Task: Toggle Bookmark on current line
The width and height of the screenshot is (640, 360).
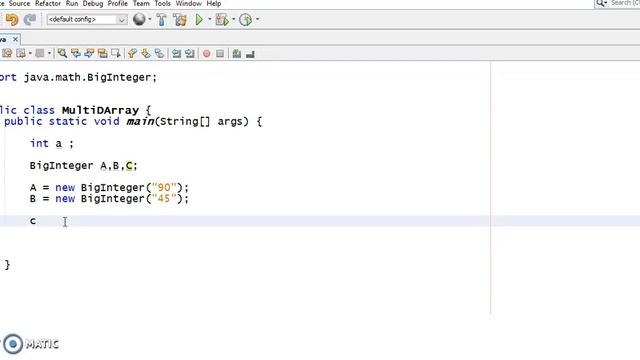Action: tap(159, 53)
